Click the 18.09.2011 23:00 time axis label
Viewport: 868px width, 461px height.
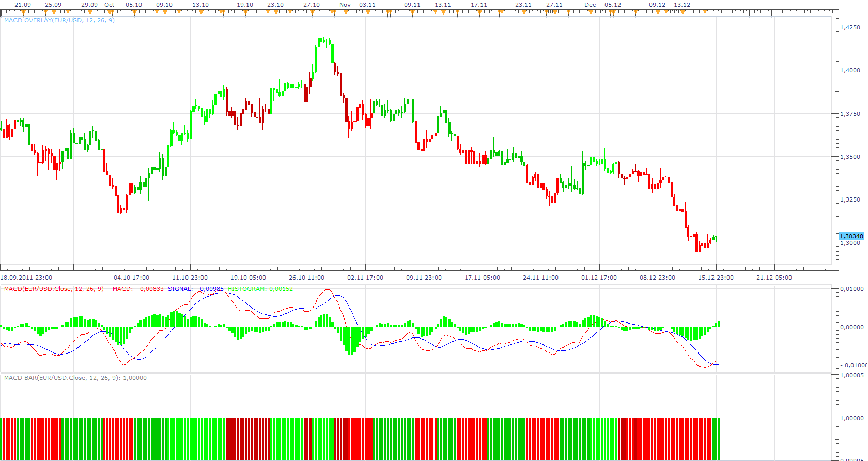pyautogui.click(x=26, y=278)
